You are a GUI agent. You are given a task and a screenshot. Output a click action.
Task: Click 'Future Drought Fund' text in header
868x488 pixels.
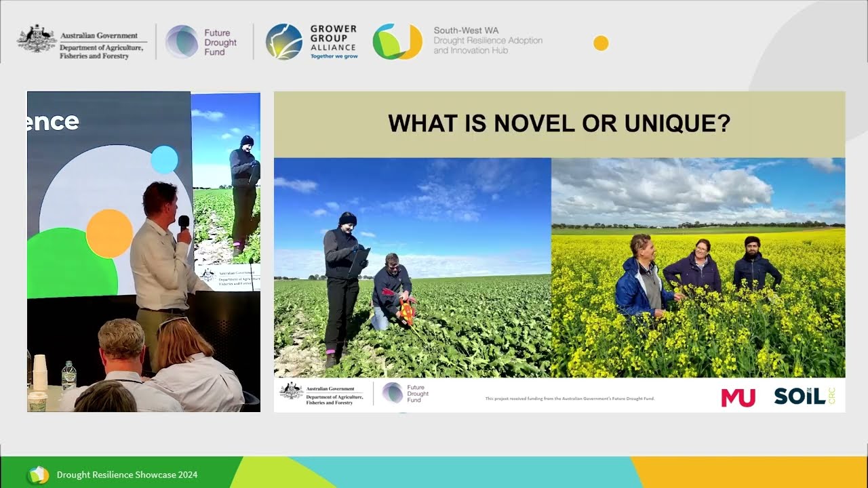point(220,42)
